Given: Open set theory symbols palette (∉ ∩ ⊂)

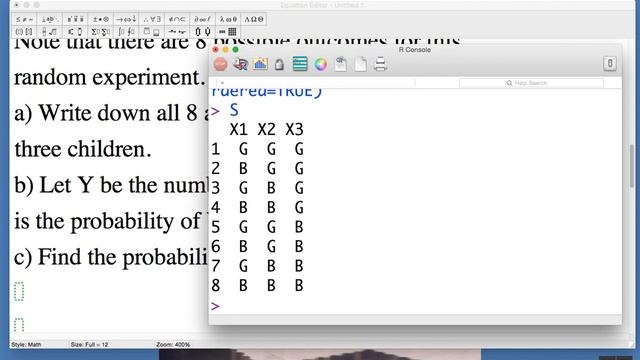Looking at the screenshot, I should tap(177, 19).
